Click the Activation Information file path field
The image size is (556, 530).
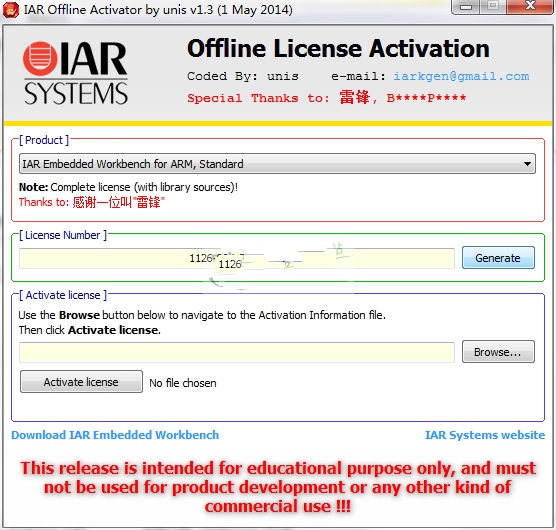click(x=237, y=352)
